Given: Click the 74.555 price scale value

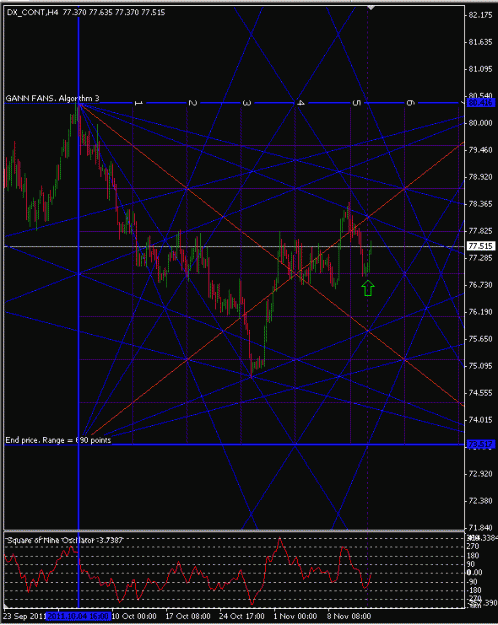Looking at the screenshot, I should tap(480, 393).
